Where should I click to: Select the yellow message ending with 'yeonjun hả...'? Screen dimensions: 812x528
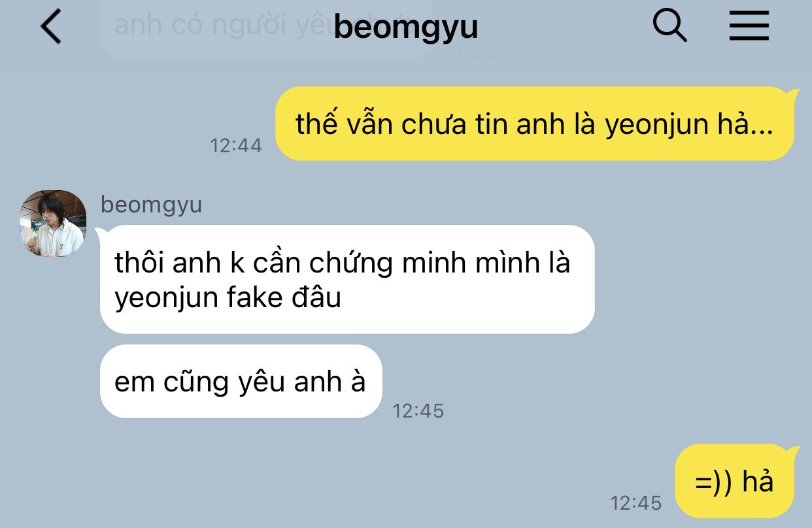(x=534, y=124)
